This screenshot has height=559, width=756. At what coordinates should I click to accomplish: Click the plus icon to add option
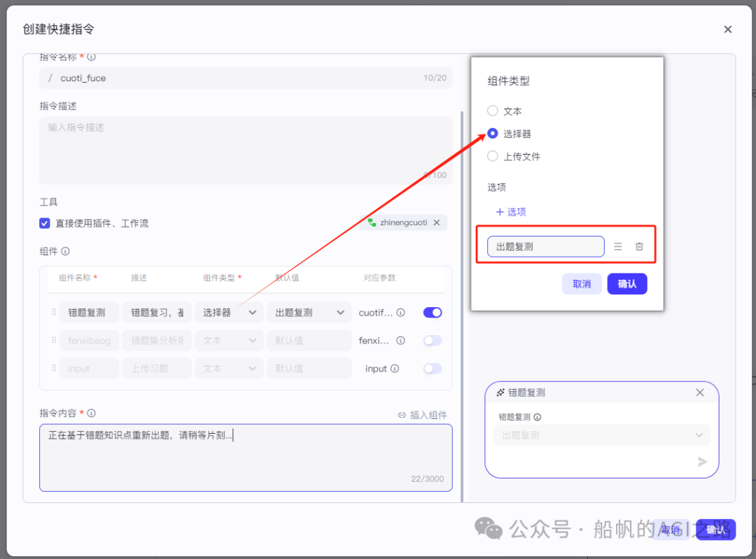(x=500, y=212)
